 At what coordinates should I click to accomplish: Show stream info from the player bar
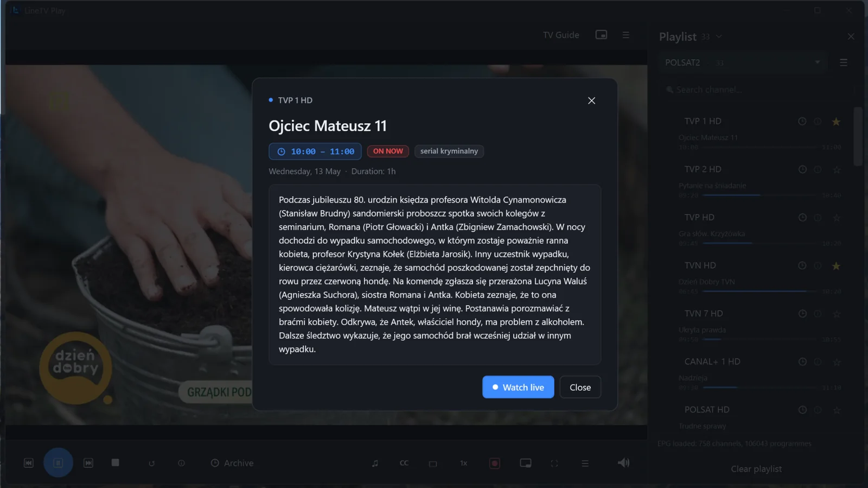point(181,463)
